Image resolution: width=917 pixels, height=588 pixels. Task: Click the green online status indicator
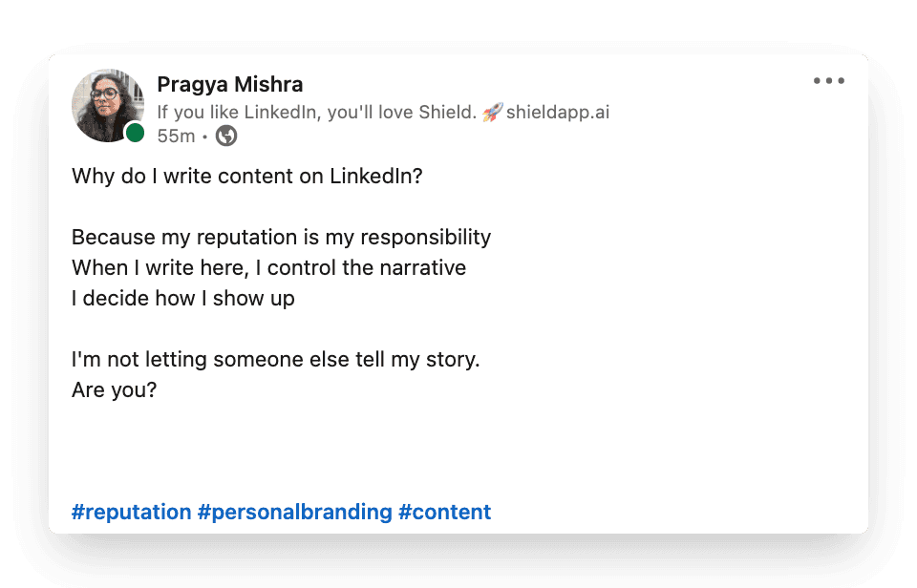pos(135,134)
